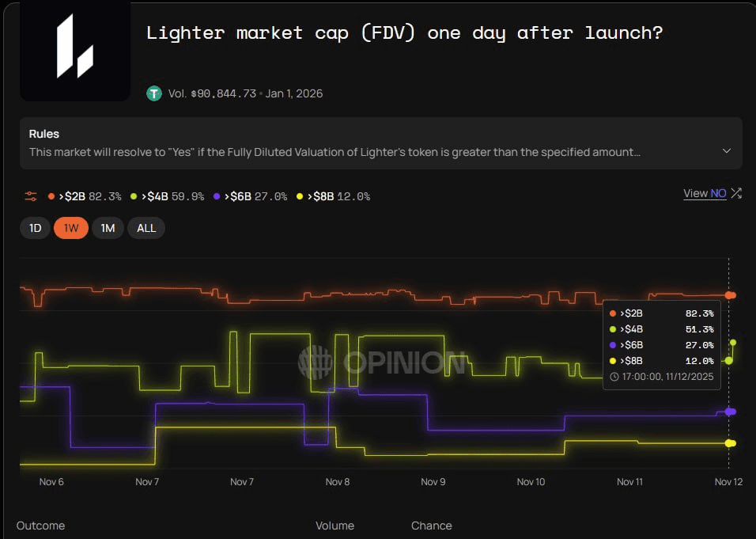Select the 1D time range tab

[36, 228]
